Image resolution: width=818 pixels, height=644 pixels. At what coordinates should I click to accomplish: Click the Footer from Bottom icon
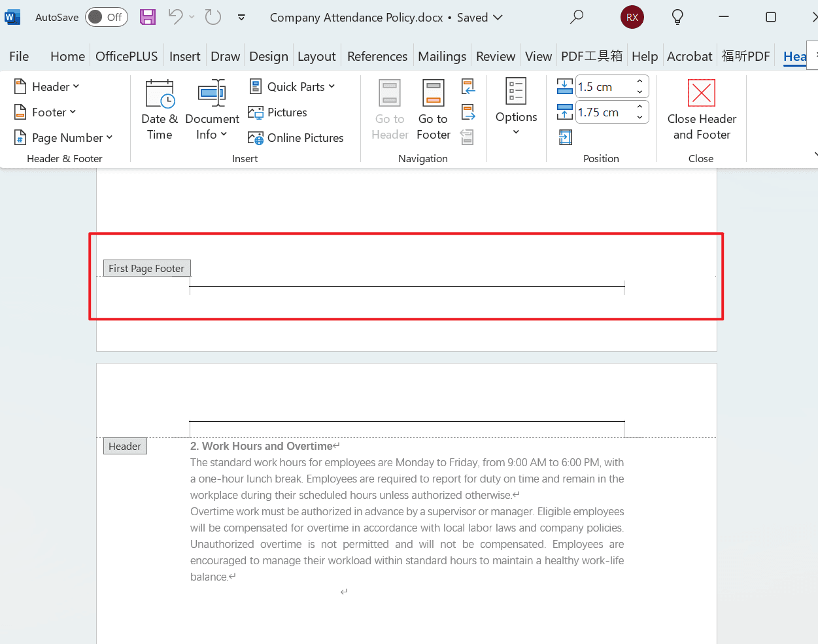[x=565, y=112]
